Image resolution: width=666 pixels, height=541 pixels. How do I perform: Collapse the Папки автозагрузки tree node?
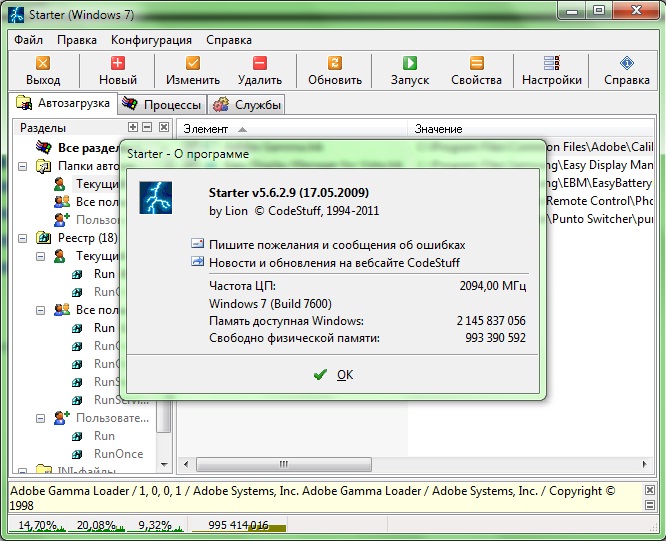23,166
